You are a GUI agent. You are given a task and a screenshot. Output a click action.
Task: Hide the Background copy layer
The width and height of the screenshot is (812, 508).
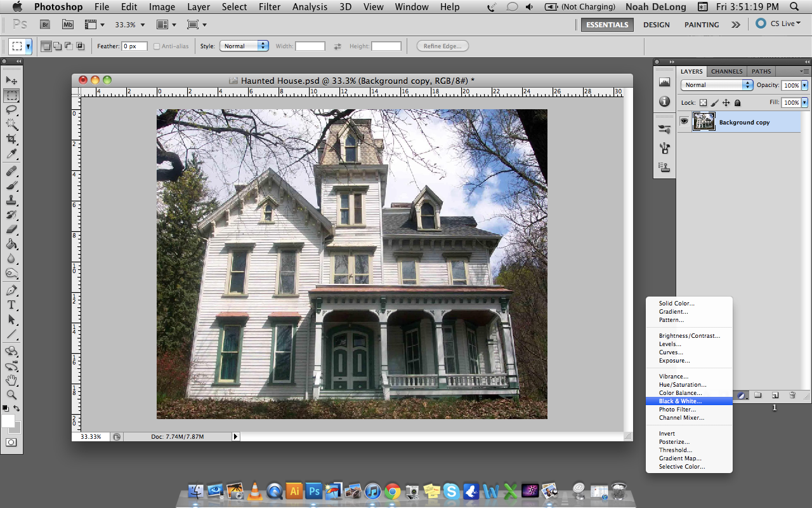[684, 122]
